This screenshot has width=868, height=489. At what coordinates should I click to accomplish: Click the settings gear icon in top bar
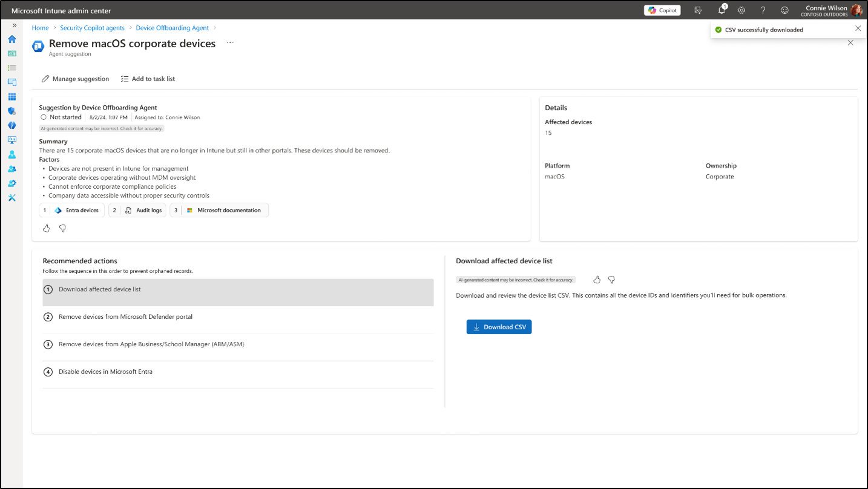point(741,10)
